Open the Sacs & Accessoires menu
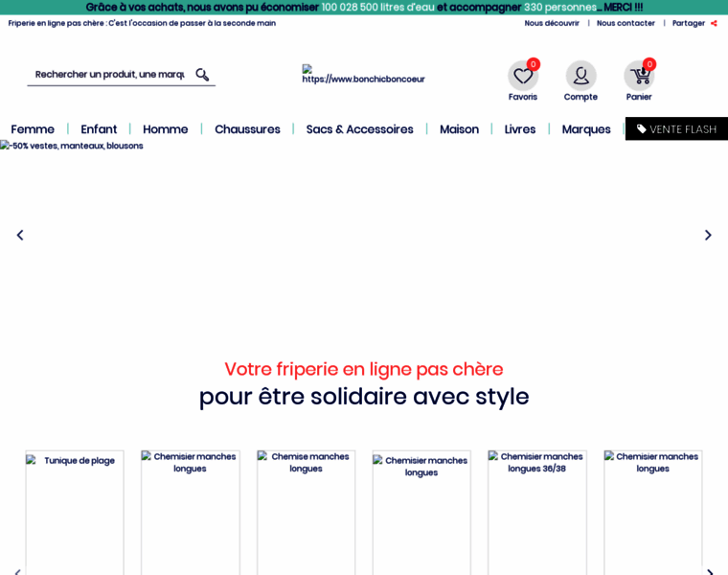728x575 pixels. 360,129
